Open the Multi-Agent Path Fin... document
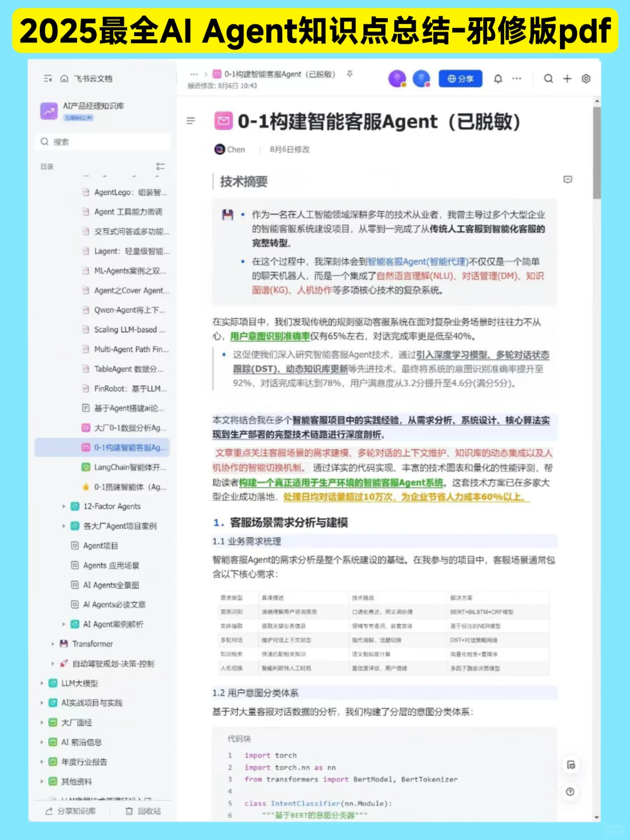Image resolution: width=630 pixels, height=840 pixels. (124, 349)
